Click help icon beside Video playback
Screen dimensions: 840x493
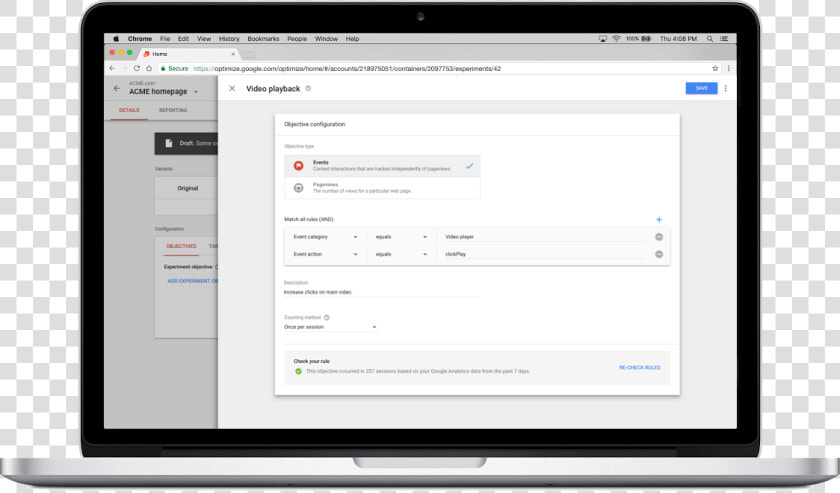coord(308,88)
